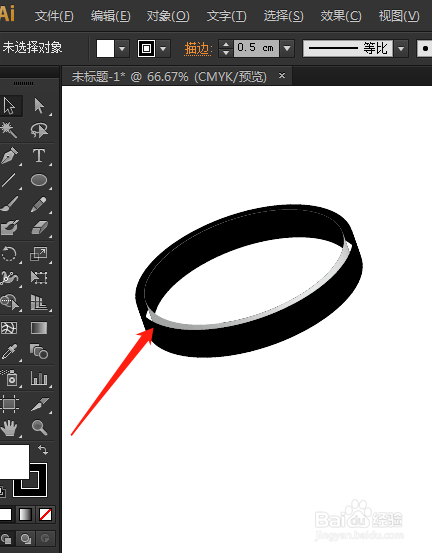Open stroke color dropdown in control bar
This screenshot has width=432, height=553.
(x=163, y=48)
